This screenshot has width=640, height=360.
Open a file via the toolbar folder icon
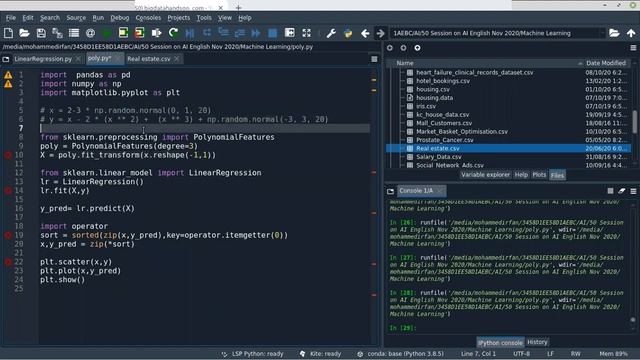24,33
